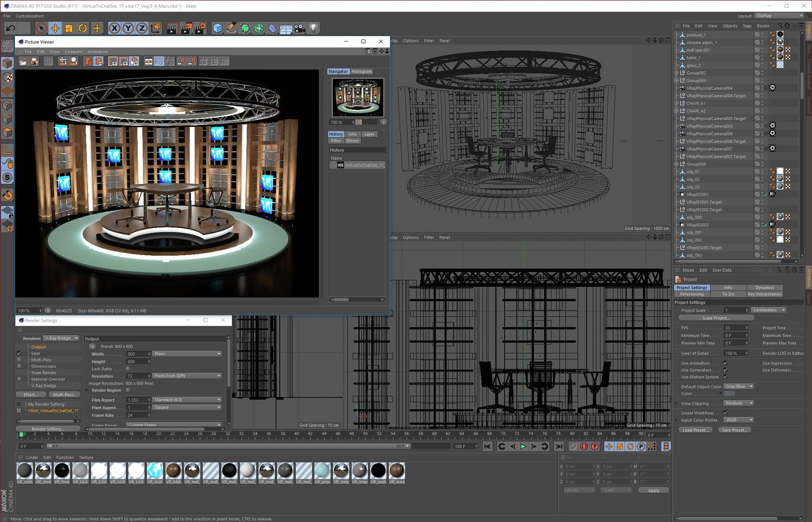Viewport: 812px width, 522px height.
Task: Select the Move tool
Action: 55,29
